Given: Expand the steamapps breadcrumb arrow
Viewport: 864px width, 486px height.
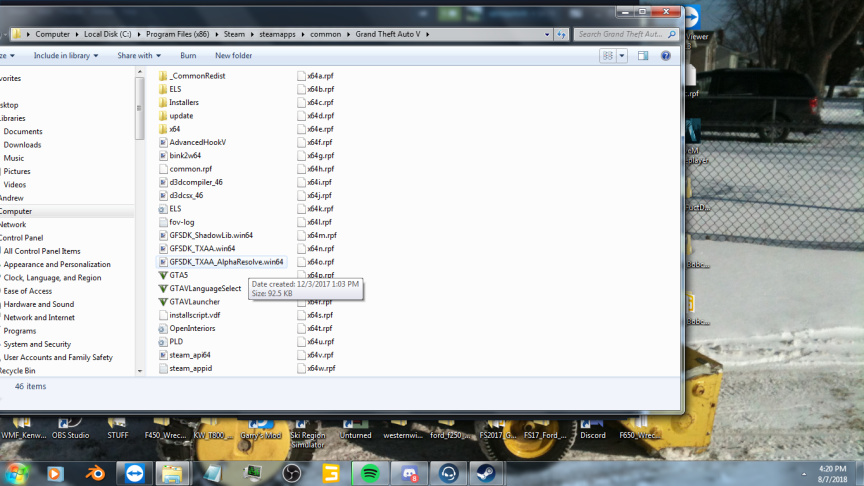Looking at the screenshot, I should pyautogui.click(x=303, y=34).
